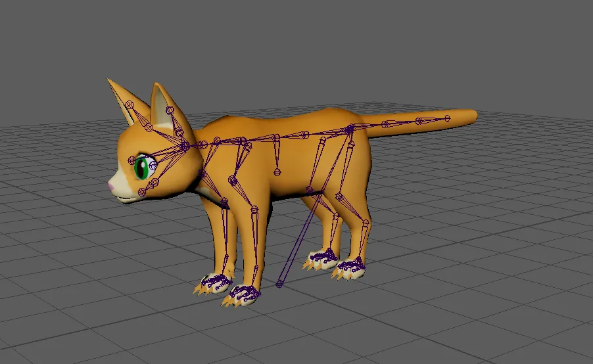Image resolution: width=593 pixels, height=364 pixels.
Task: Select the front paw nearest the camera
Action: pos(241,296)
